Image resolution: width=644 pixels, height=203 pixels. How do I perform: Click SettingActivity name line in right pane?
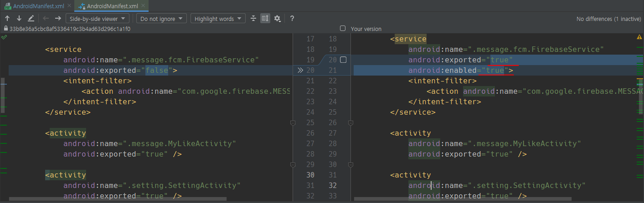click(x=497, y=185)
